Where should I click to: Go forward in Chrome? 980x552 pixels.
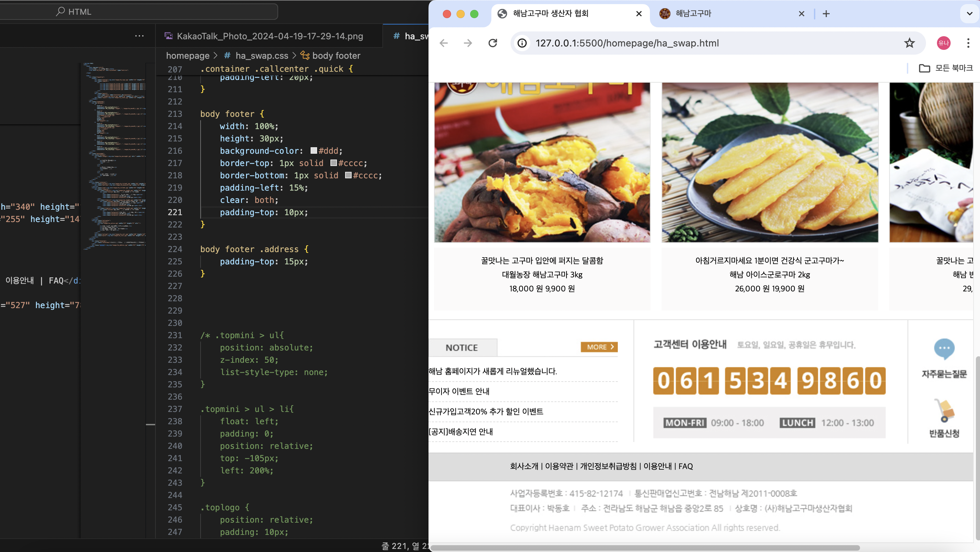468,43
